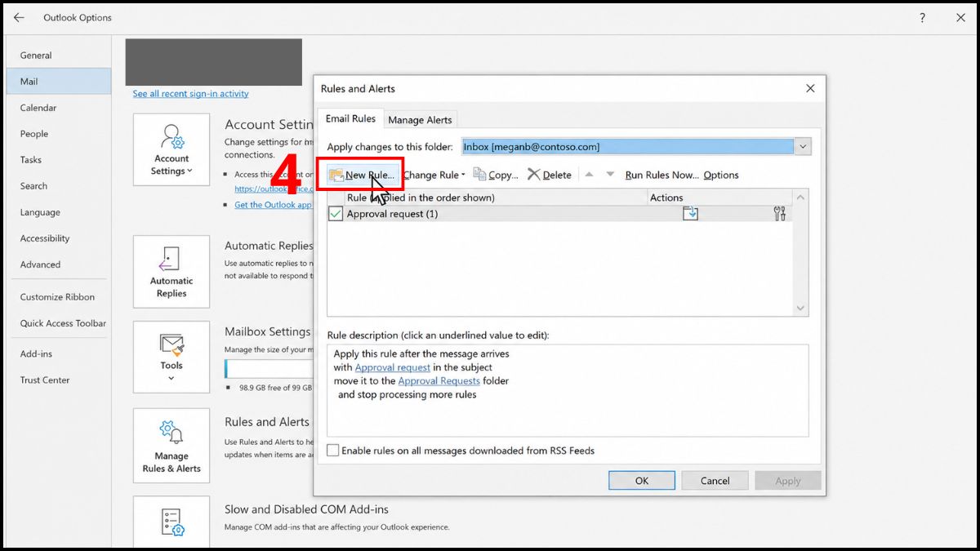Click the New Rule toolbar icon
This screenshot has width=980, height=551.
336,175
